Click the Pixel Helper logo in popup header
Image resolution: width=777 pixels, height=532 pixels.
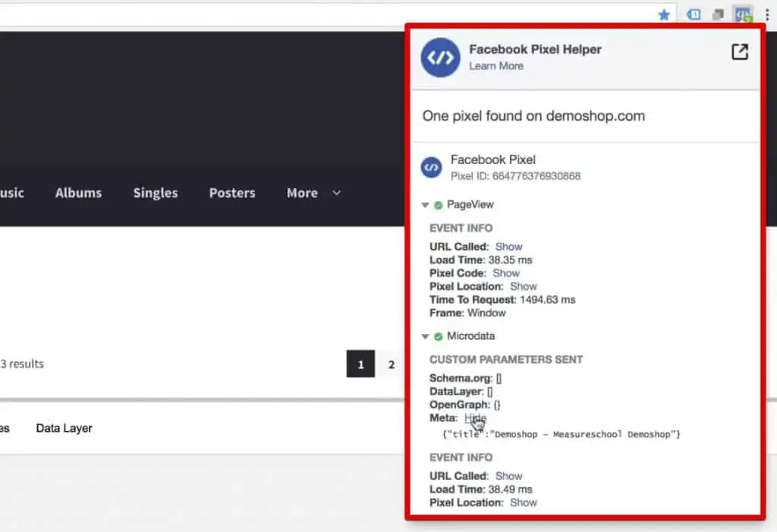(440, 57)
